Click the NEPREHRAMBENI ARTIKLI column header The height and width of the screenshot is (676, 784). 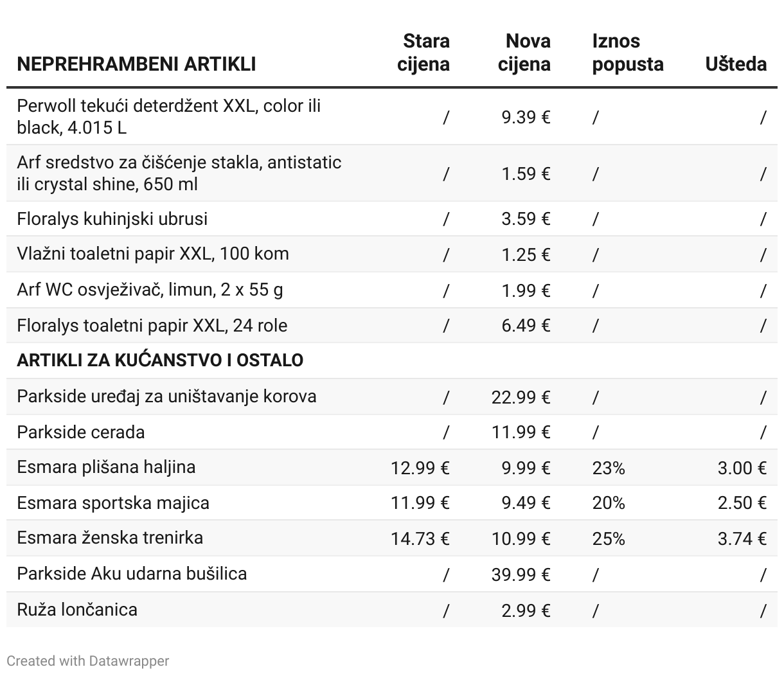click(136, 64)
